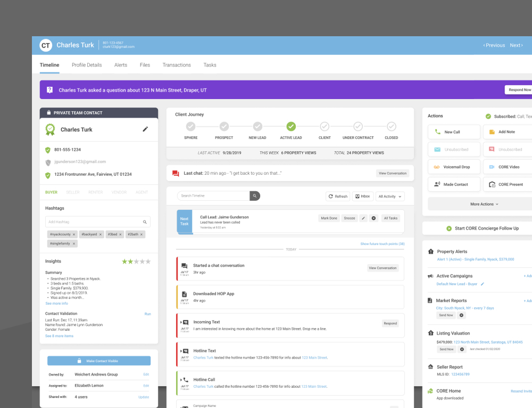
Task: Dismiss the next task with the X icon
Action: coord(373,218)
